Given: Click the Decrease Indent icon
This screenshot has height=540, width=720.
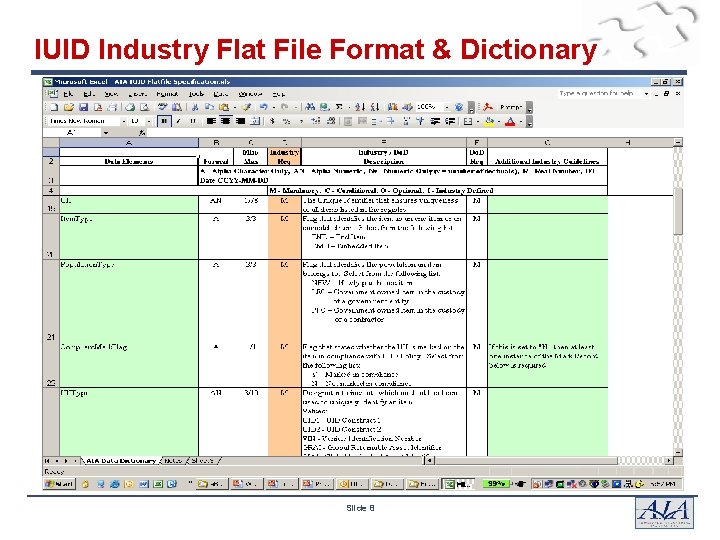Looking at the screenshot, I should pos(435,121).
